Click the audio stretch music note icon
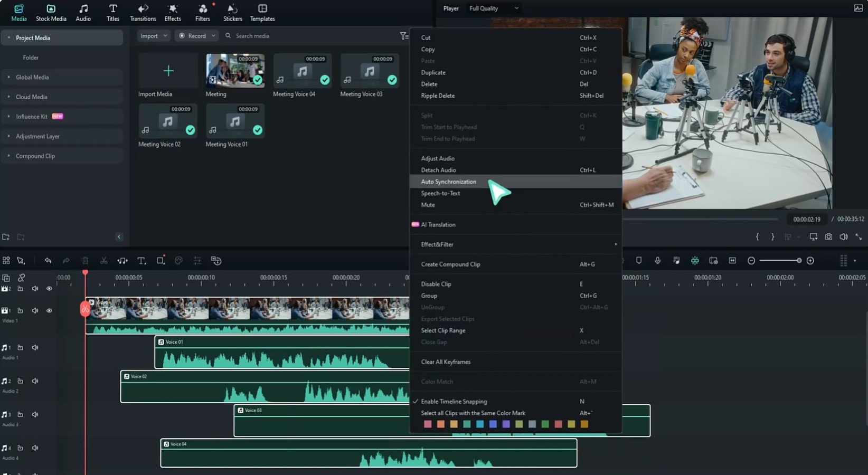The height and width of the screenshot is (475, 868). (122, 260)
